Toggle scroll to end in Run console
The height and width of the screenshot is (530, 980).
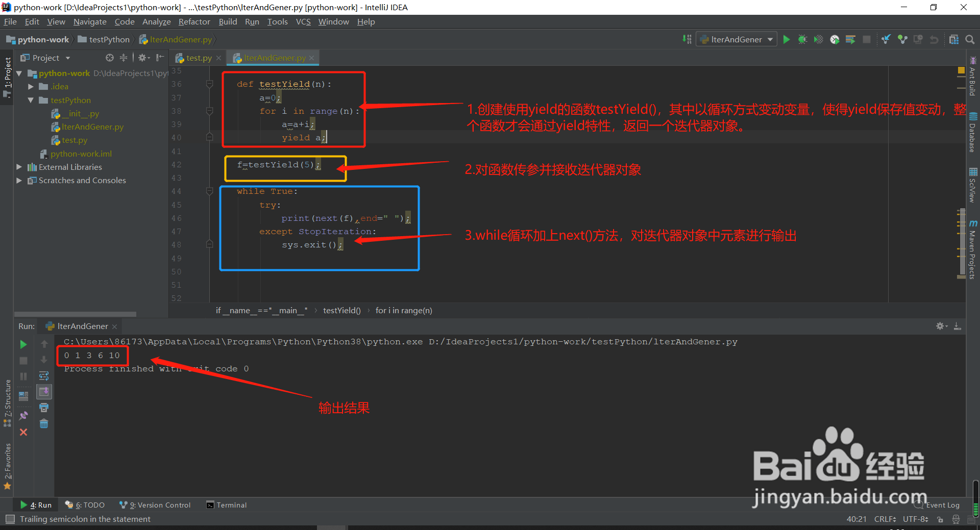[x=44, y=392]
